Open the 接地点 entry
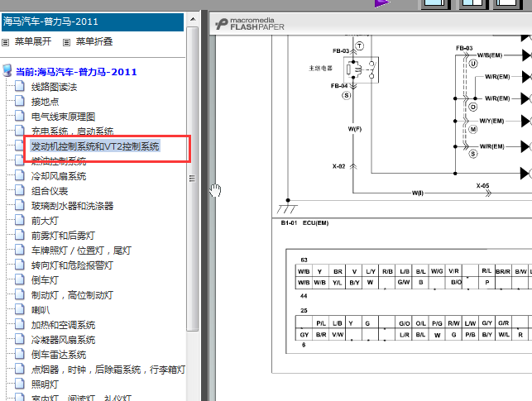This screenshot has width=532, height=401. [45, 102]
